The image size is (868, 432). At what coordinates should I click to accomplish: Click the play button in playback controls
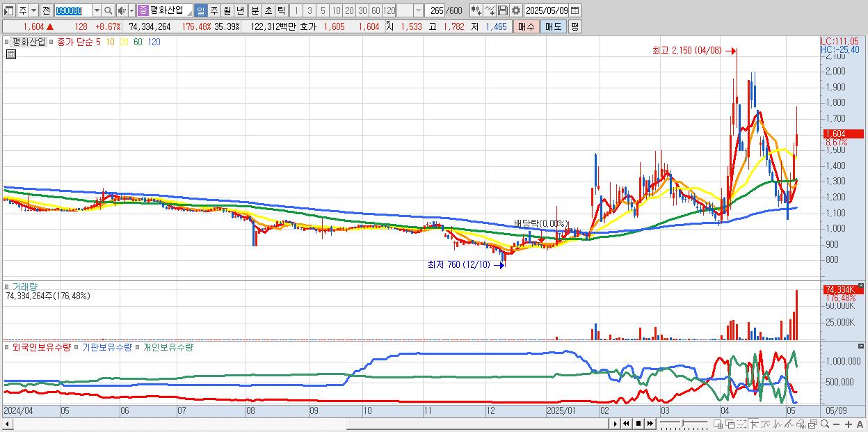click(616, 424)
